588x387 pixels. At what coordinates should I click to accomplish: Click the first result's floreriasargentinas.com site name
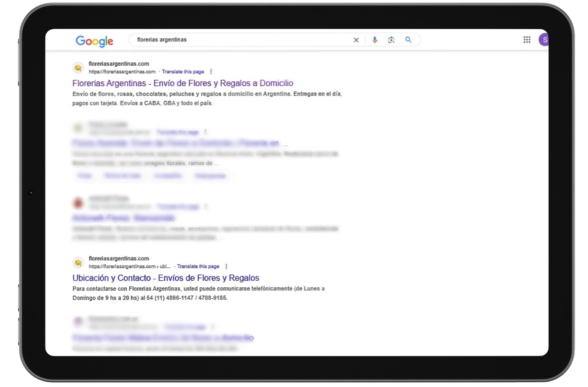tap(119, 64)
